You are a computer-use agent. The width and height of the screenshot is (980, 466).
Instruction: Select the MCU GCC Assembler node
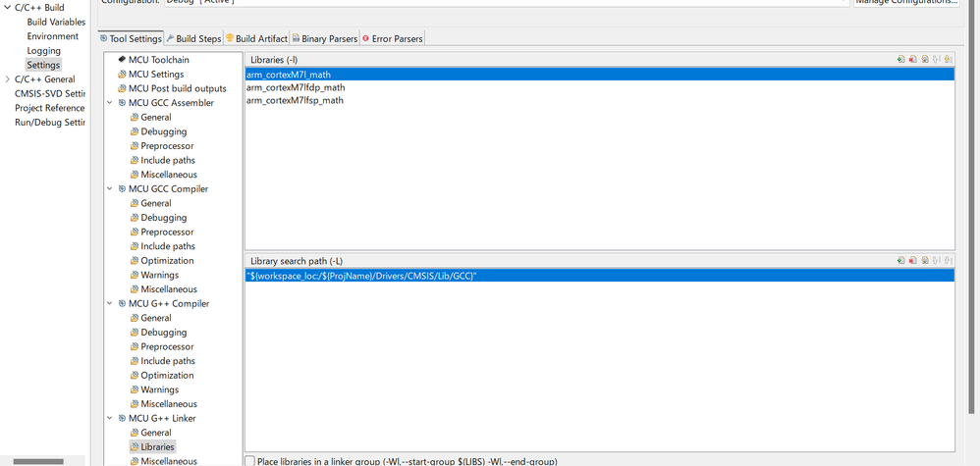click(166, 103)
